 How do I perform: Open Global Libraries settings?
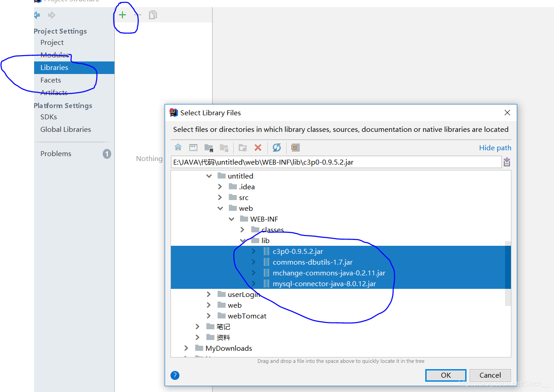(x=65, y=129)
